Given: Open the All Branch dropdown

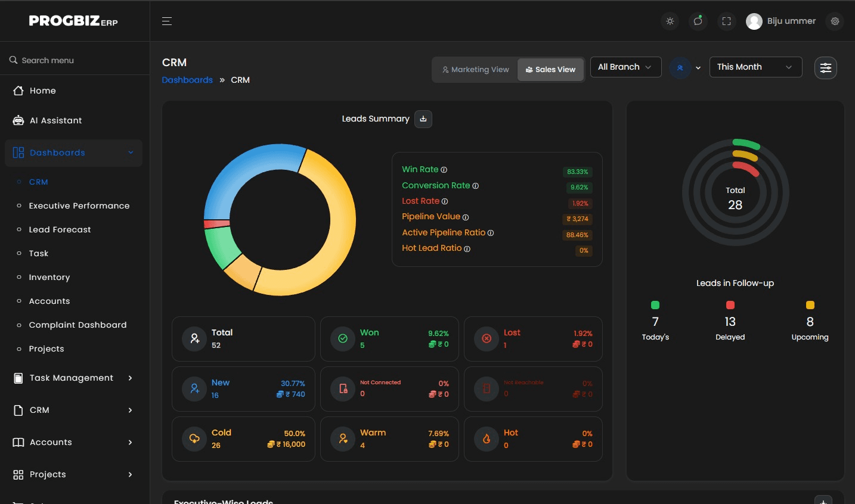Looking at the screenshot, I should (x=626, y=67).
